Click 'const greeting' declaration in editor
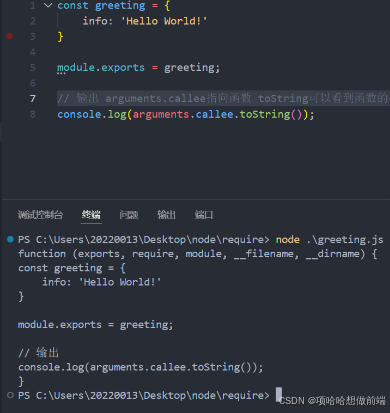 coord(101,6)
